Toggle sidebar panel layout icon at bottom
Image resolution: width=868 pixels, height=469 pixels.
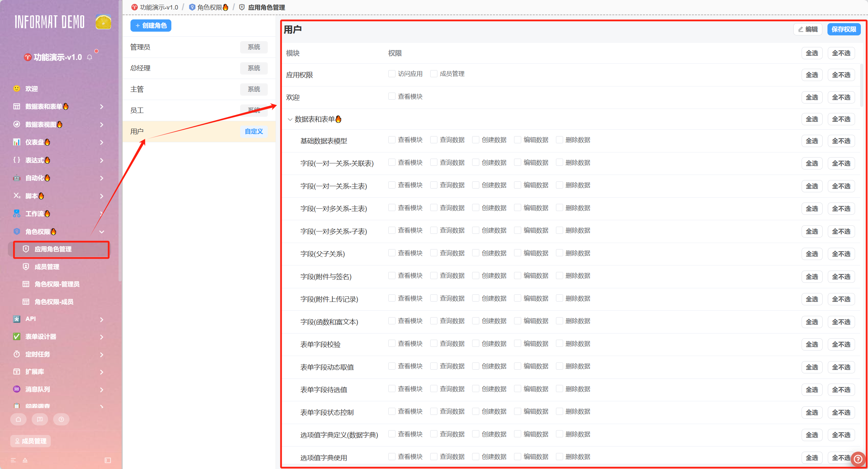pos(108,460)
